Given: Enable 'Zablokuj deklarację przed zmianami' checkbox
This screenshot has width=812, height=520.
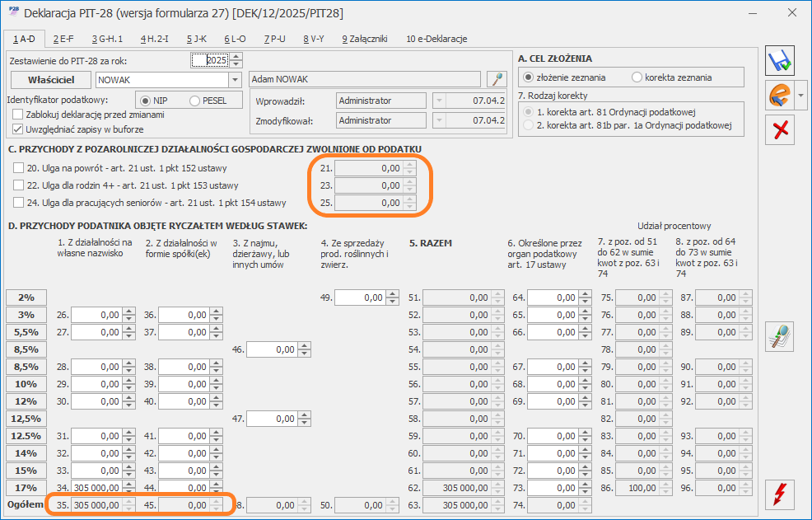Looking at the screenshot, I should 19,115.
